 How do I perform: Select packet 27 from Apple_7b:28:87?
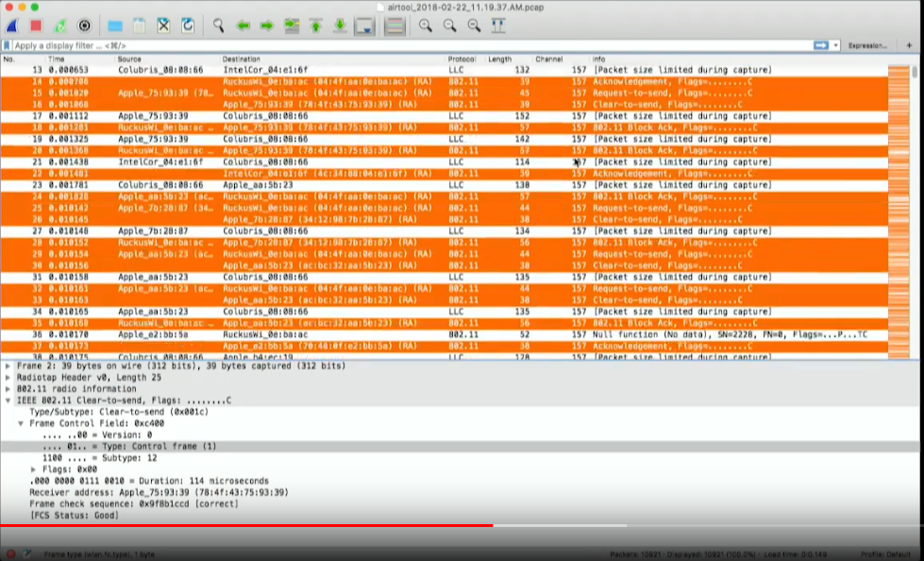pyautogui.click(x=444, y=231)
